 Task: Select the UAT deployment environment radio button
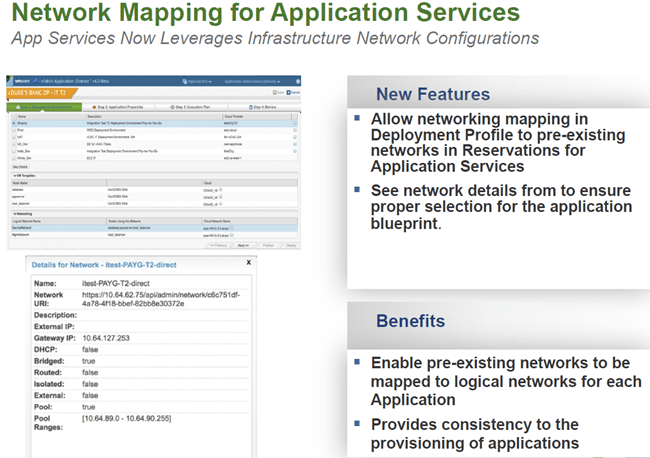point(11,138)
